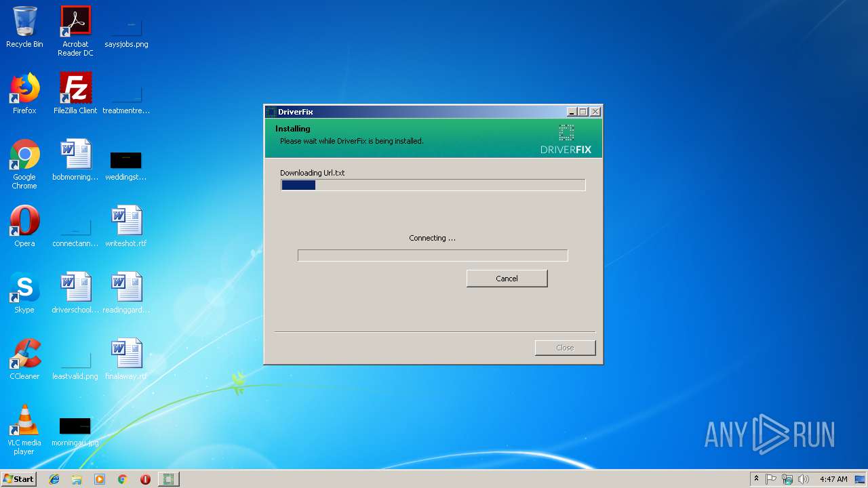Image resolution: width=868 pixels, height=488 pixels.
Task: Open Skype desktop shortcut
Action: pos(24,293)
